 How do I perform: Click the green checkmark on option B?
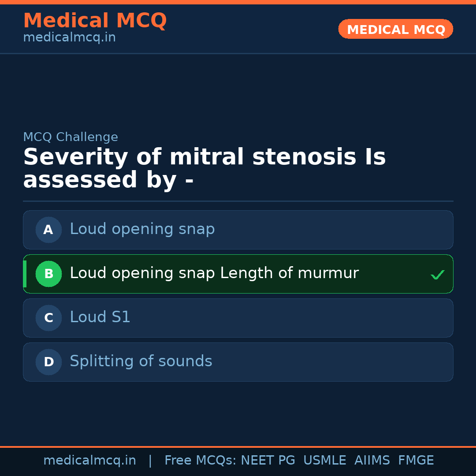click(437, 275)
